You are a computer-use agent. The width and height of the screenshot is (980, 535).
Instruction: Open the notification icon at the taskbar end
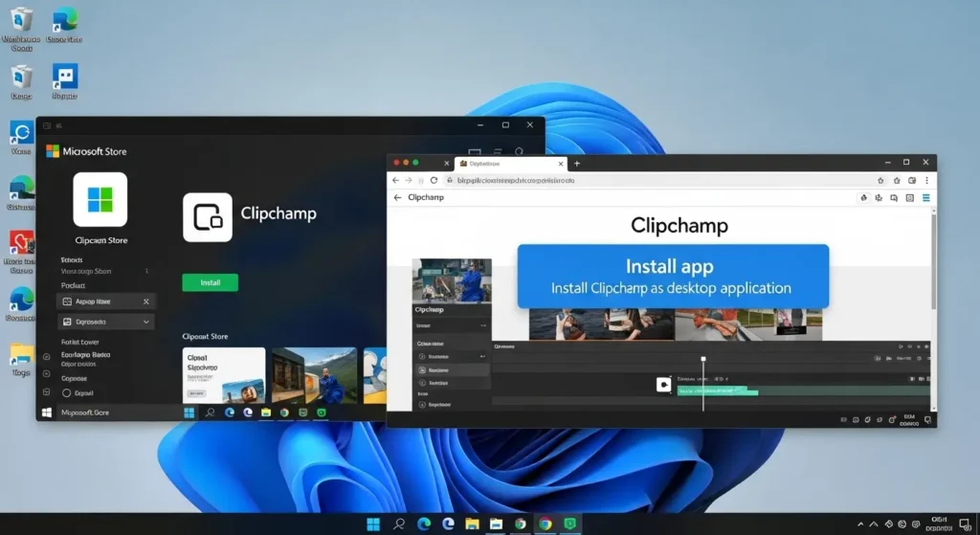(966, 524)
